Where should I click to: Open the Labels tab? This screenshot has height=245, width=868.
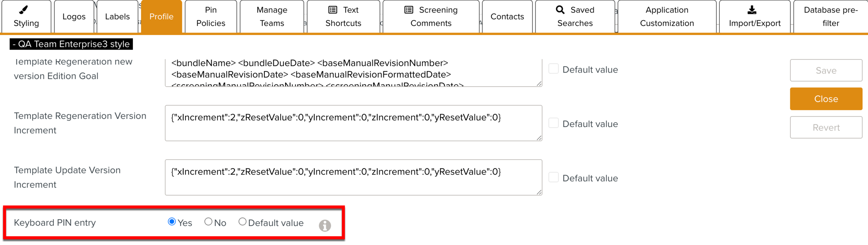coord(117,16)
